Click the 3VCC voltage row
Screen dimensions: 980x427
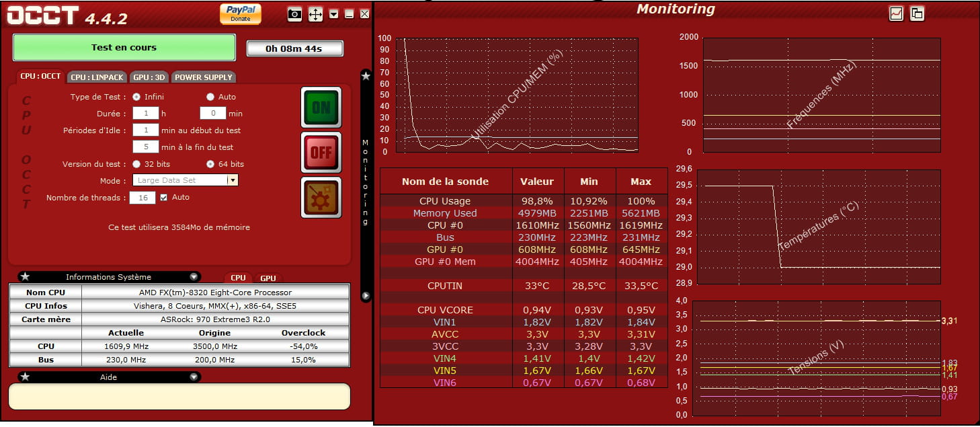coord(524,346)
